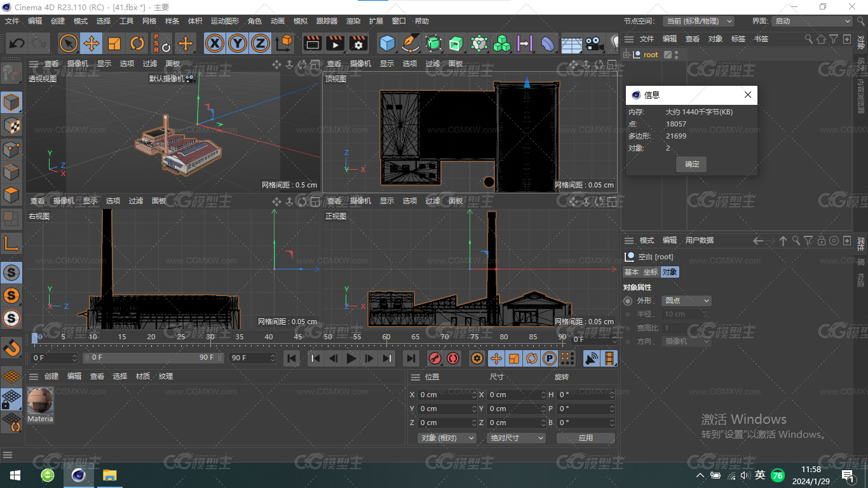Open the 外形 圆点 dropdown
This screenshot has height=488, width=868.
coord(686,301)
